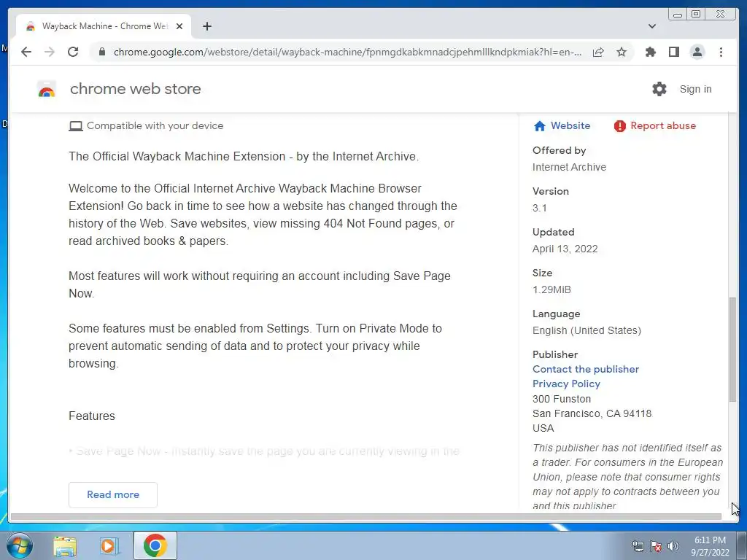This screenshot has width=747, height=560.
Task: Open the Extensions puzzle-piece menu
Action: (x=650, y=52)
